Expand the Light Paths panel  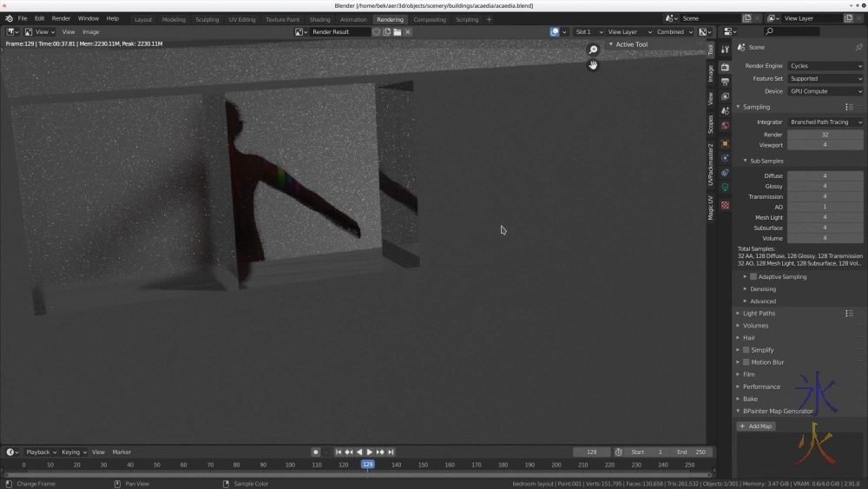click(x=759, y=314)
